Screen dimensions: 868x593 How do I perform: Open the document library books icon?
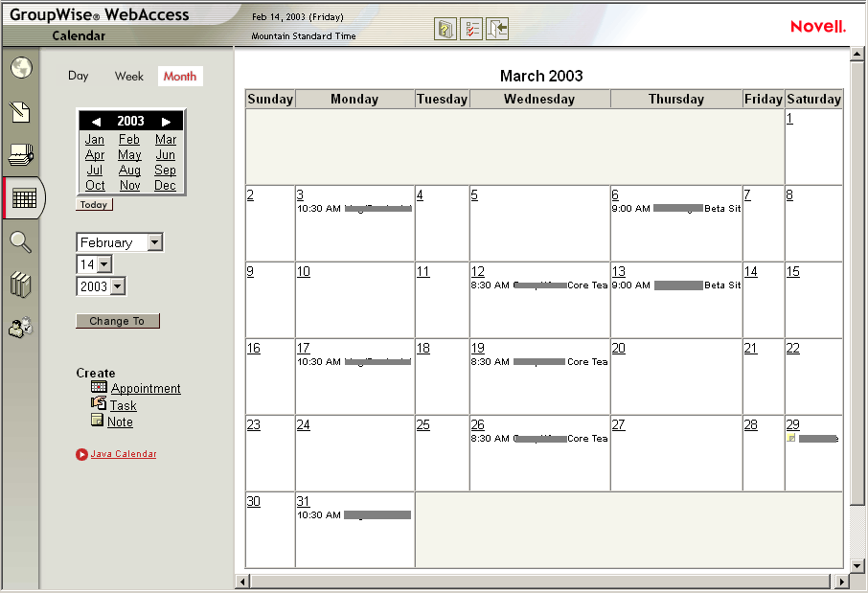(21, 285)
